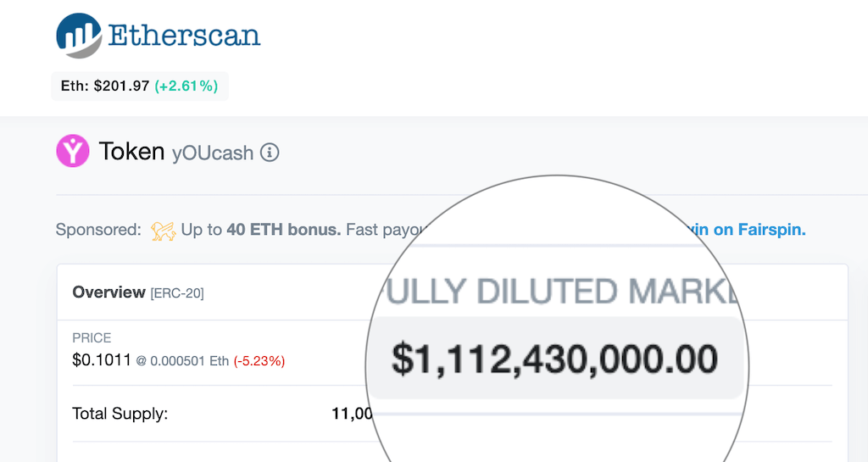Select the $1,112,430,000.00 market cap value
This screenshot has width=868, height=462.
pos(554,359)
